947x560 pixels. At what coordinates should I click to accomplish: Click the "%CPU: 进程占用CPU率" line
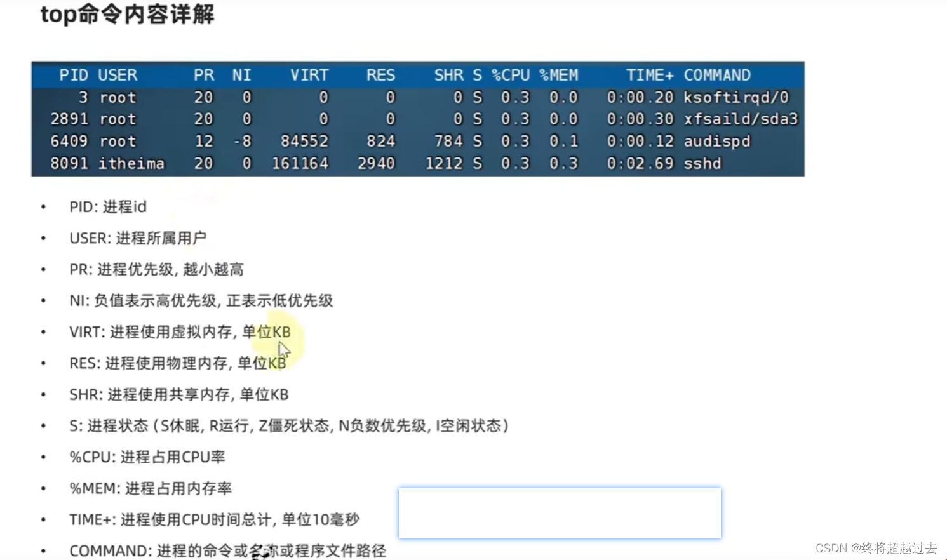point(147,457)
